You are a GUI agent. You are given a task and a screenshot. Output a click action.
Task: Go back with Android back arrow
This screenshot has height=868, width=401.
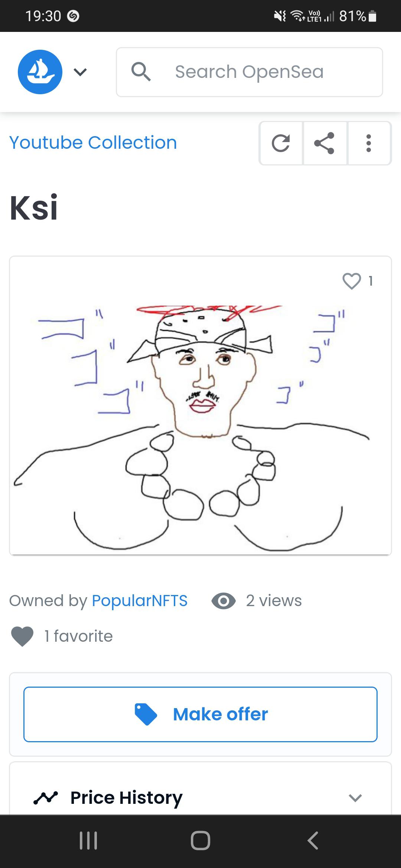tap(313, 841)
